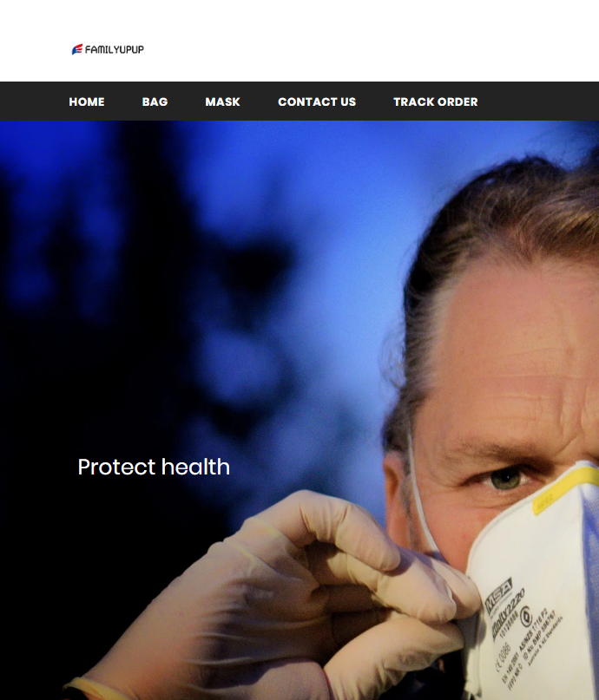Click the Familyupup flag logo icon
Image resolution: width=599 pixels, height=700 pixels.
[77, 49]
